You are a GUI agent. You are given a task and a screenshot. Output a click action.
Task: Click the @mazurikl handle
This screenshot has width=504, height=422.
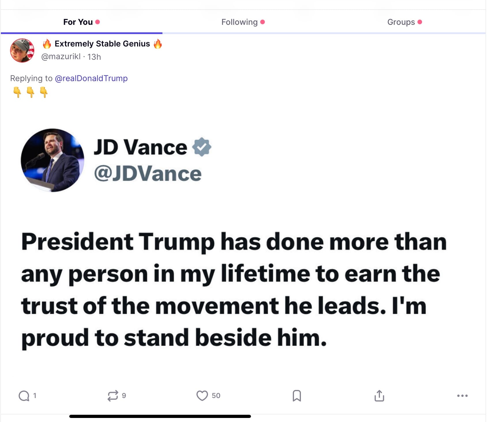(x=61, y=57)
